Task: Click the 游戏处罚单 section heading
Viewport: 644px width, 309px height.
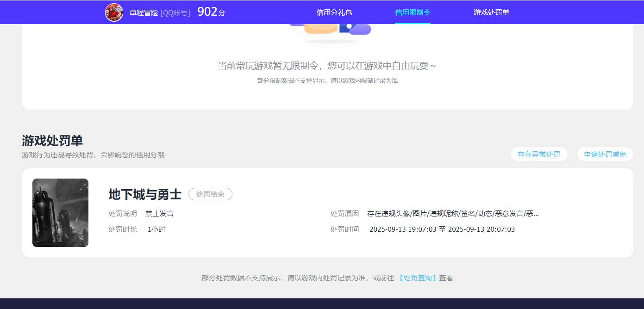Action: click(x=52, y=141)
